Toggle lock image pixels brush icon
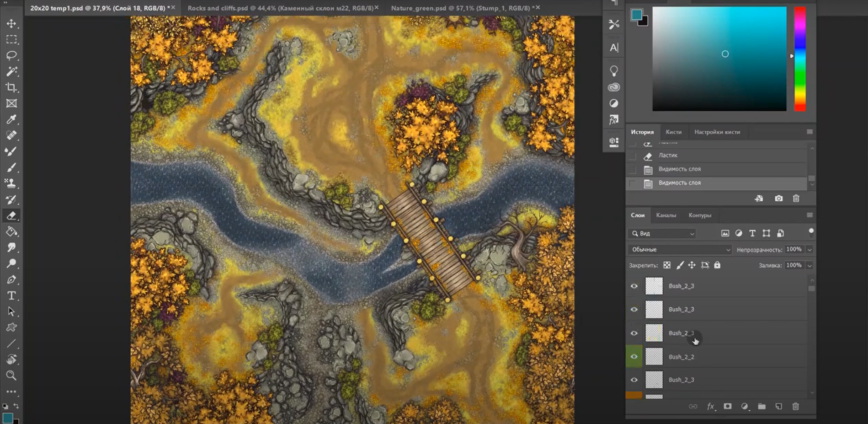The width and height of the screenshot is (868, 424). (x=680, y=265)
